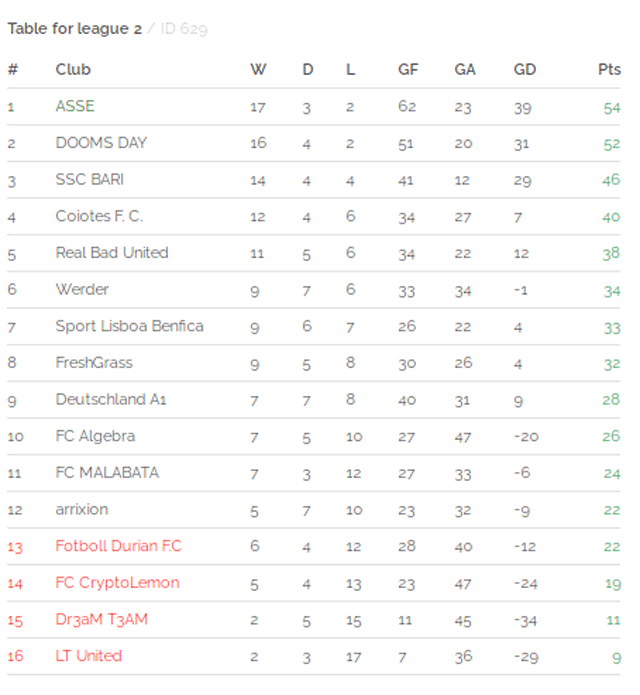
Task: Open FC Algebra club link
Action: [95, 437]
